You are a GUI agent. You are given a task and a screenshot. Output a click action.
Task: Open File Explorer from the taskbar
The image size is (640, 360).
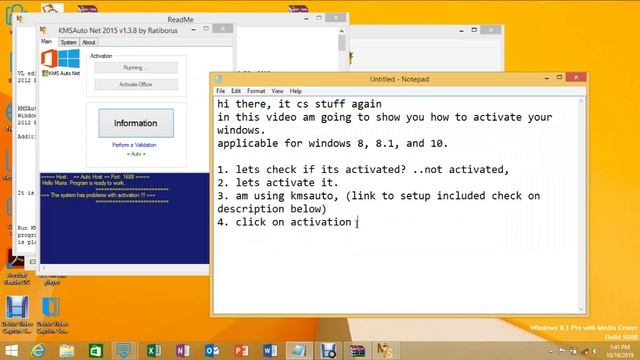coord(67,351)
